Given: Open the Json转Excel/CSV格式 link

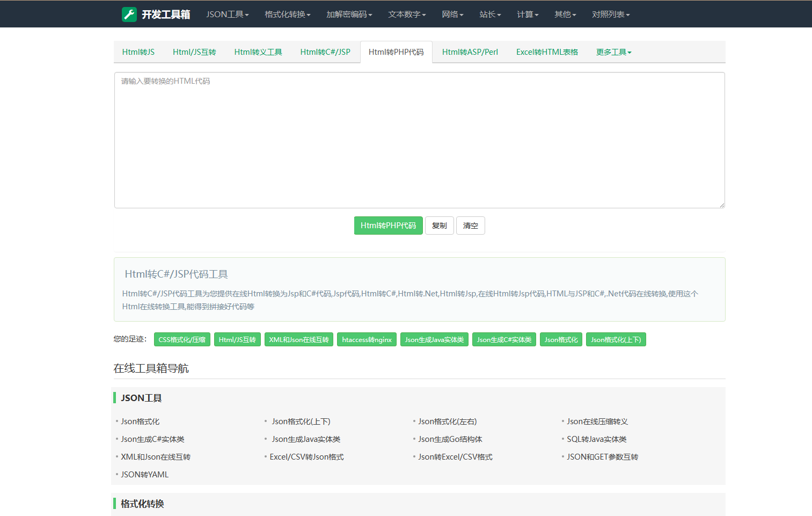Looking at the screenshot, I should (x=455, y=457).
